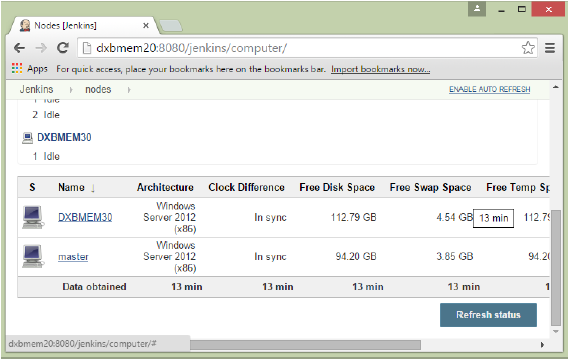Image resolution: width=569 pixels, height=360 pixels.
Task: Click the Refresh status button
Action: click(x=488, y=315)
